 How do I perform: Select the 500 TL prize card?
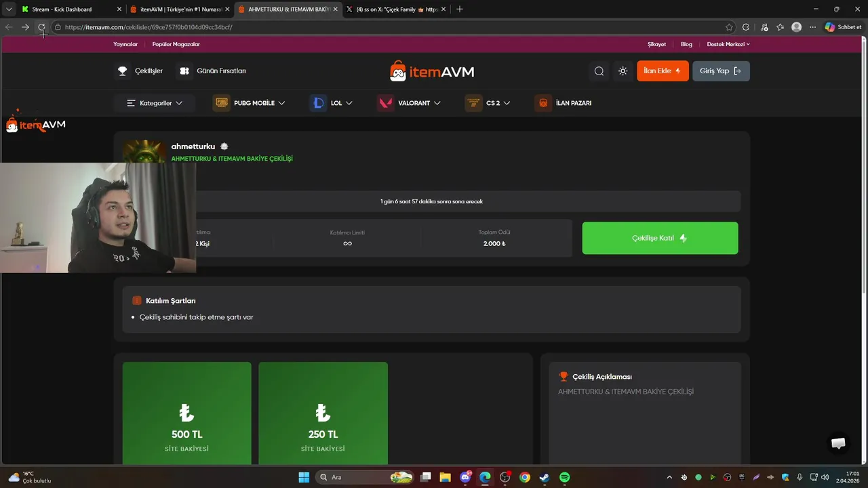187,413
